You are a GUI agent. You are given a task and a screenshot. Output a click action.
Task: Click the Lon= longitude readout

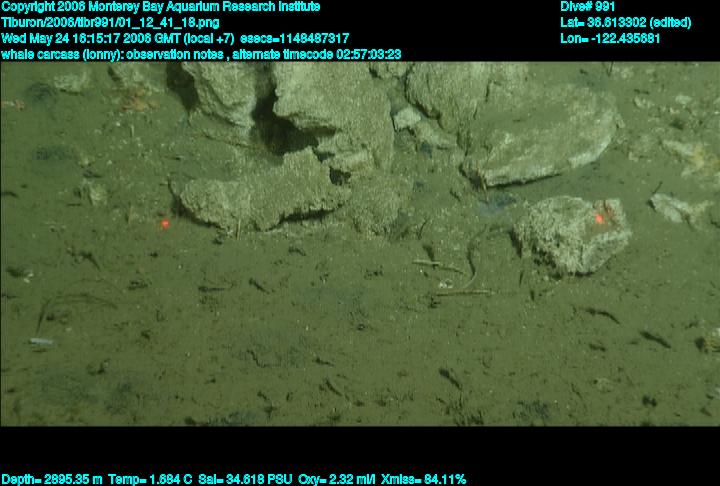610,38
